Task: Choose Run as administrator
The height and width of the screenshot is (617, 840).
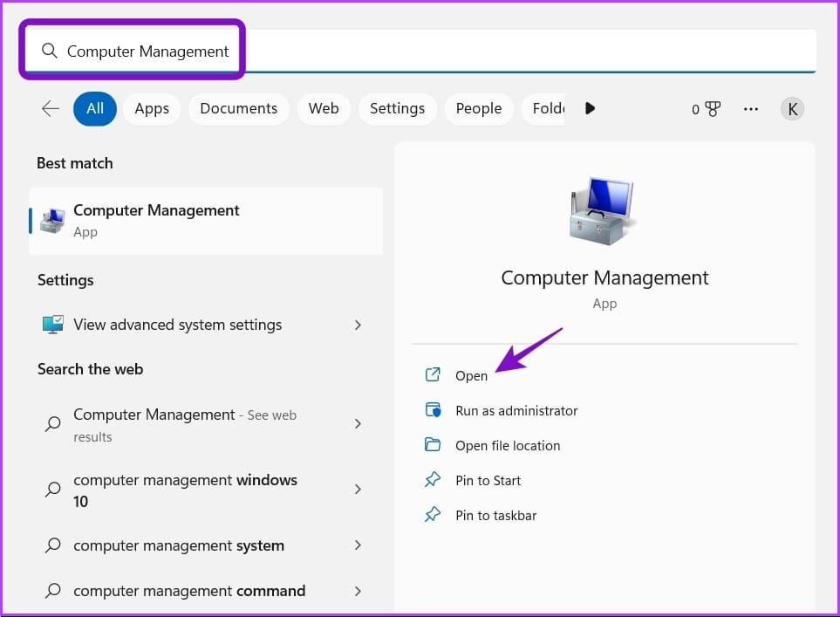Action: (516, 411)
